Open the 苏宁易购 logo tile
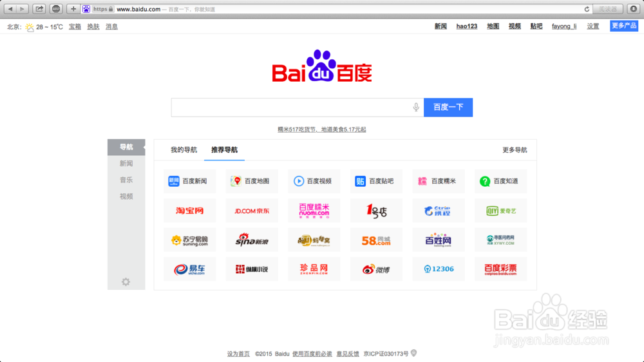The width and height of the screenshot is (644, 362). pos(189,240)
